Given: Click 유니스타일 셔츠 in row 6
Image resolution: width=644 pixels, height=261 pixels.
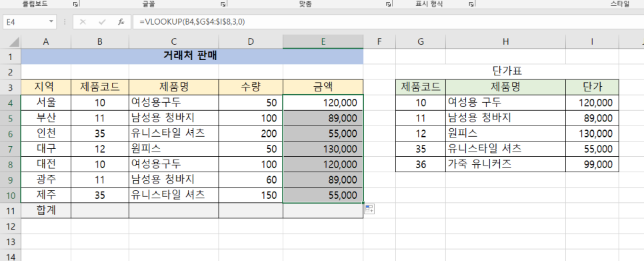Looking at the screenshot, I should pos(174,134).
